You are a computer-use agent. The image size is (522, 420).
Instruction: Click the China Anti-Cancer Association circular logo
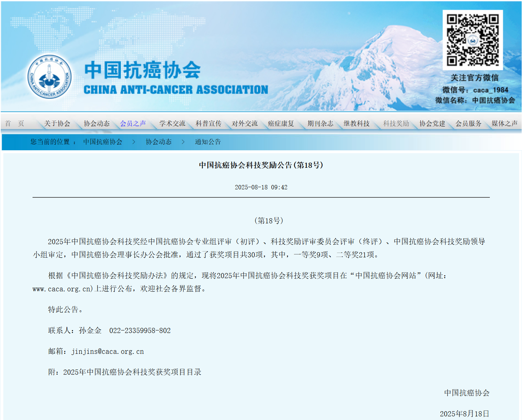click(50, 77)
